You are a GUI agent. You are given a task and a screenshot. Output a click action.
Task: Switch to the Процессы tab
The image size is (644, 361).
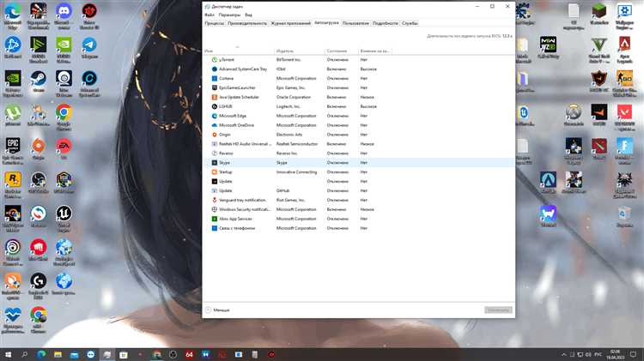tap(215, 23)
